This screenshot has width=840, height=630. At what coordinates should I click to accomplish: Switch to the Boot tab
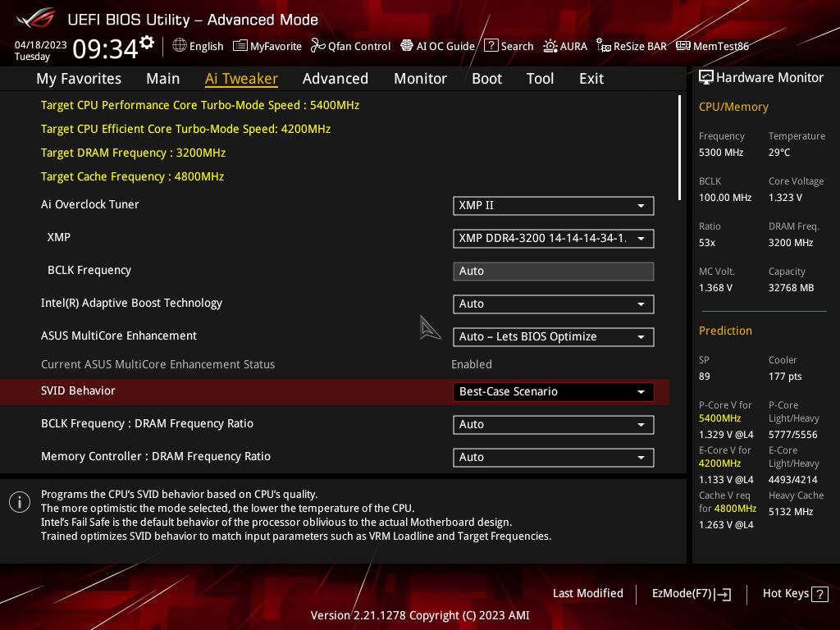487,79
